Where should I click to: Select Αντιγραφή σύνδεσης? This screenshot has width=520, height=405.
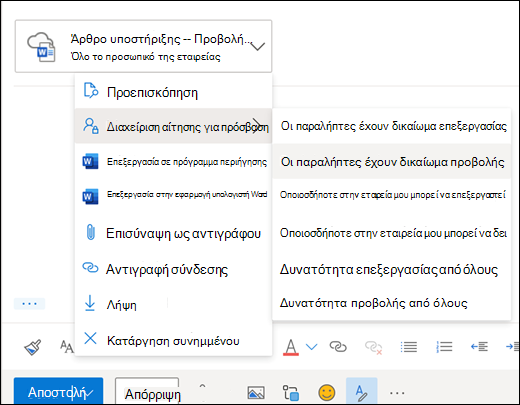173,269
